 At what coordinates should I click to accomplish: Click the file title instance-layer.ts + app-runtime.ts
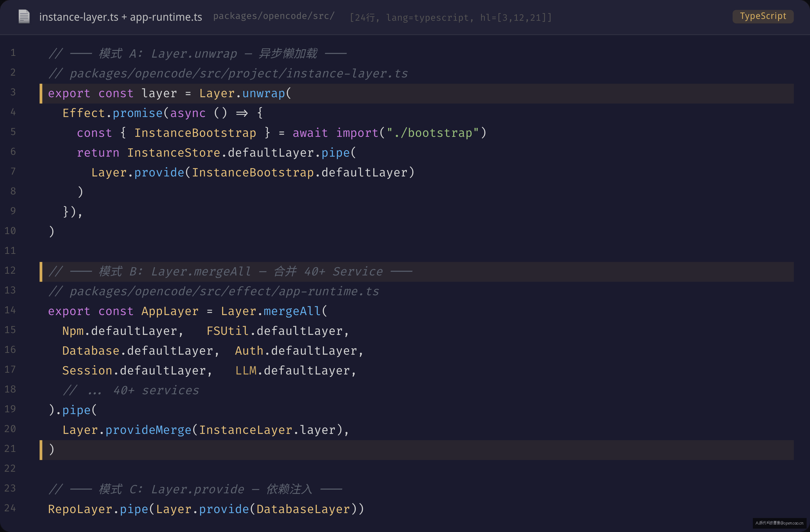tap(120, 17)
